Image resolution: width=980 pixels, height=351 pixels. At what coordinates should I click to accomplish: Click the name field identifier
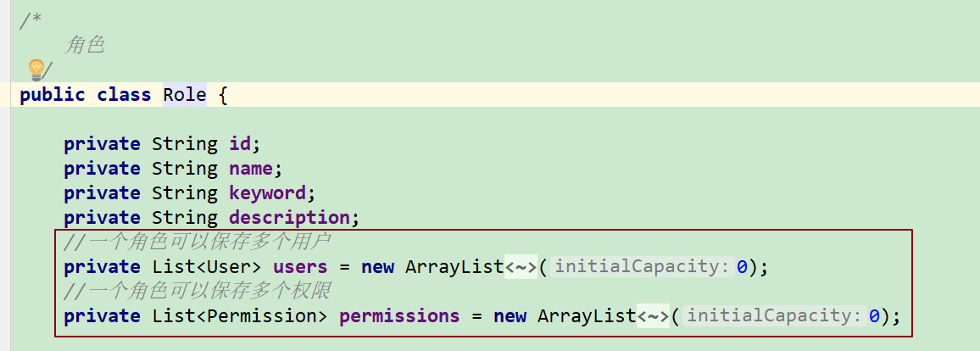click(x=251, y=169)
